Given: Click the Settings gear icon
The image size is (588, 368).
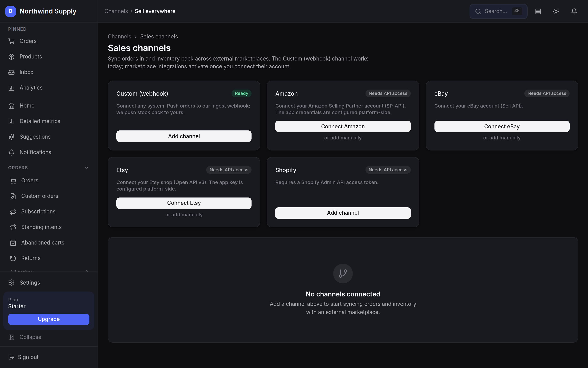Looking at the screenshot, I should 11,283.
